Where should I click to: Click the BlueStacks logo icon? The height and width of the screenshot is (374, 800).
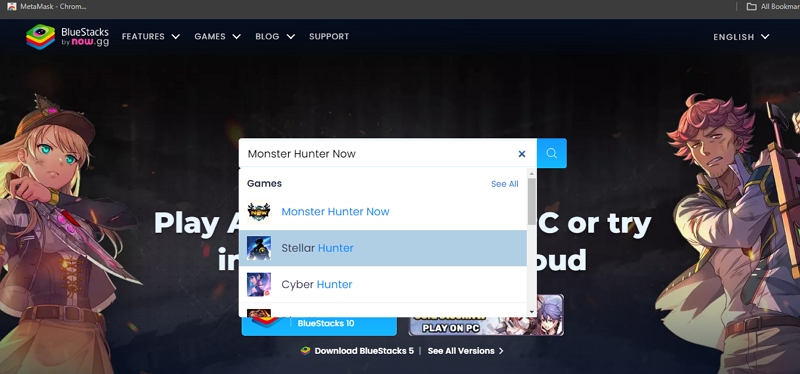(x=40, y=37)
